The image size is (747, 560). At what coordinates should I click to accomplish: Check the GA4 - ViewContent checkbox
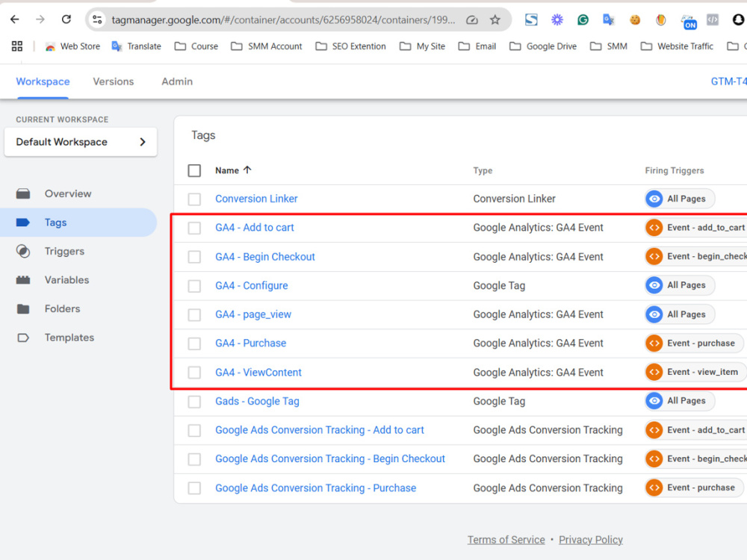click(x=194, y=373)
